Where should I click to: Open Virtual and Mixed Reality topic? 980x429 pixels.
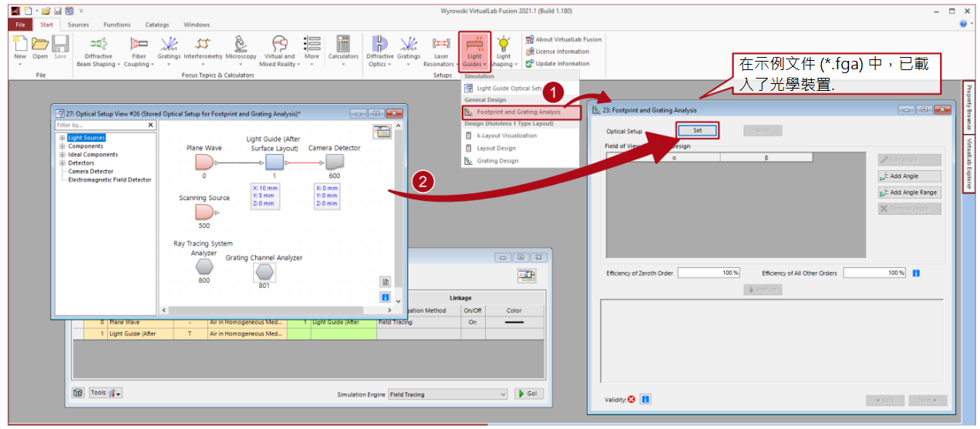point(279,50)
